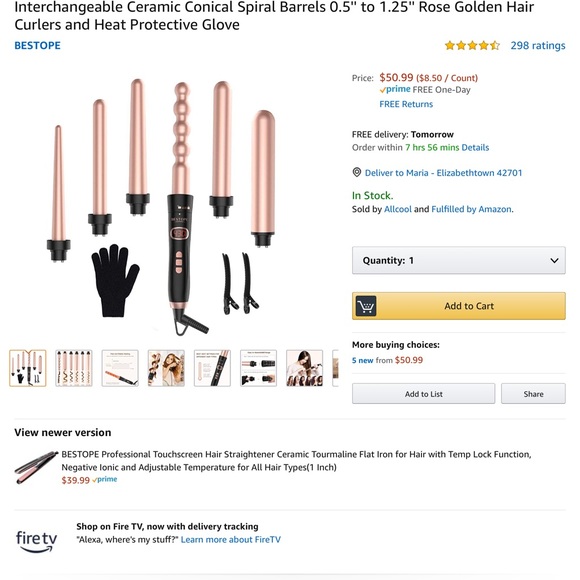Viewport: 580px width, 580px height.
Task: Open the BESTOPE brand link
Action: point(37,45)
